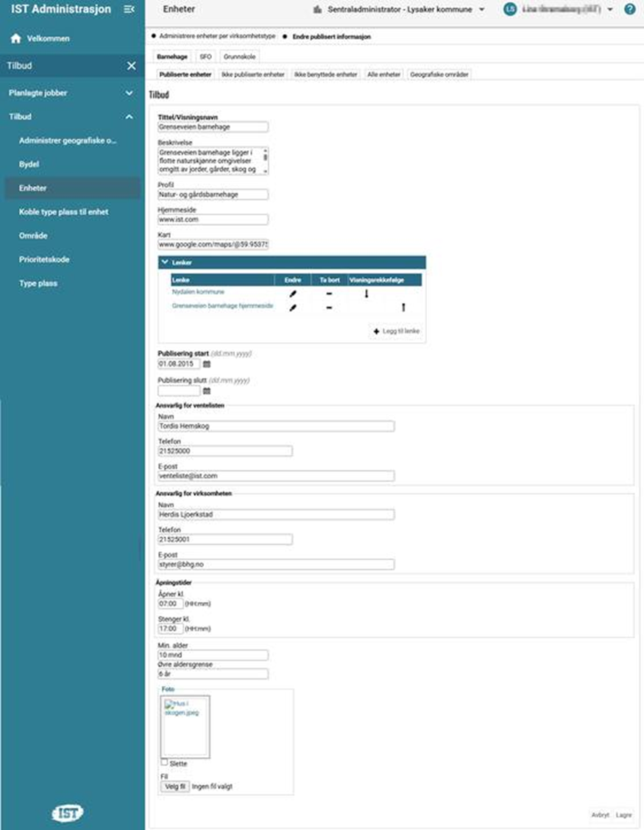This screenshot has width=644, height=830.
Task: Open calendar for Publisering start date
Action: (207, 364)
